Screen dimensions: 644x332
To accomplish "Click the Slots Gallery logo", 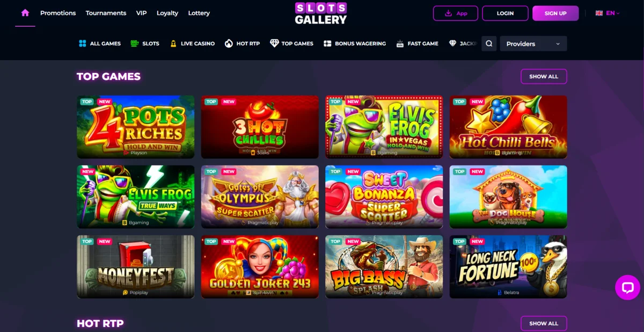I will pyautogui.click(x=321, y=13).
